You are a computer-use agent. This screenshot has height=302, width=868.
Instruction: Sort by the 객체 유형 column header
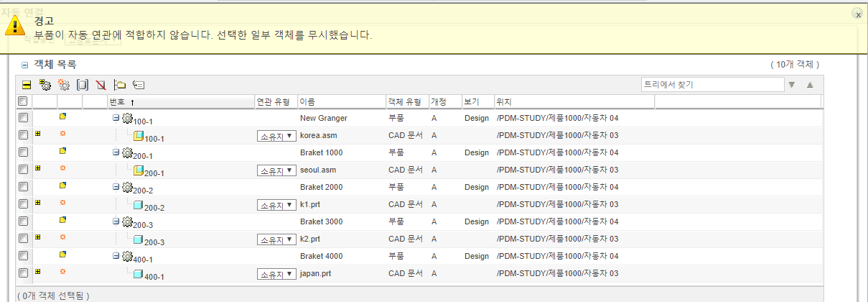pos(407,101)
